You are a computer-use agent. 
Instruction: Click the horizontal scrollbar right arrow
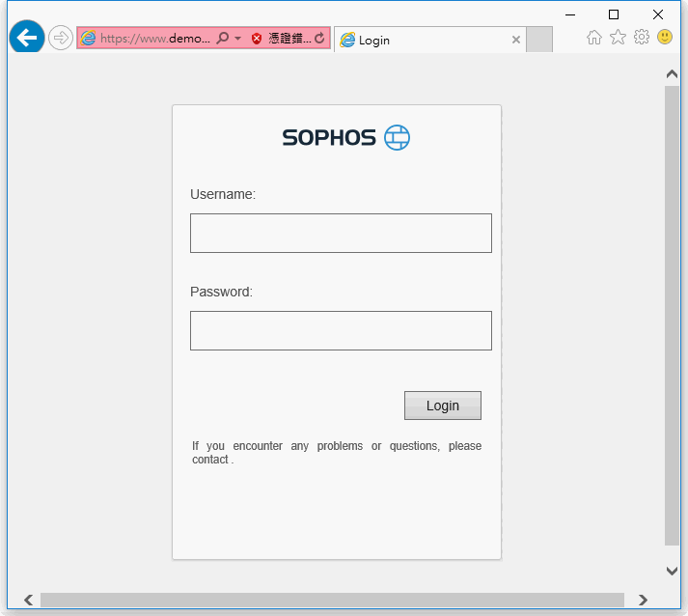point(643,600)
